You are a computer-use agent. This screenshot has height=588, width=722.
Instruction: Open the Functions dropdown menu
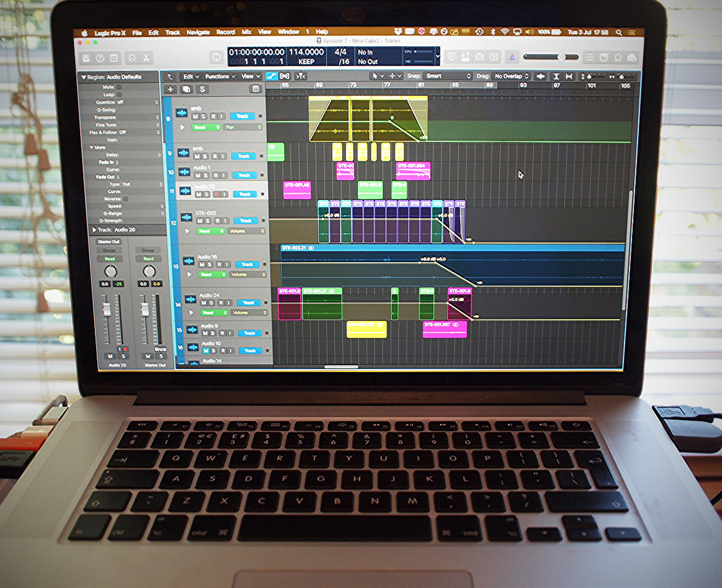pos(220,77)
